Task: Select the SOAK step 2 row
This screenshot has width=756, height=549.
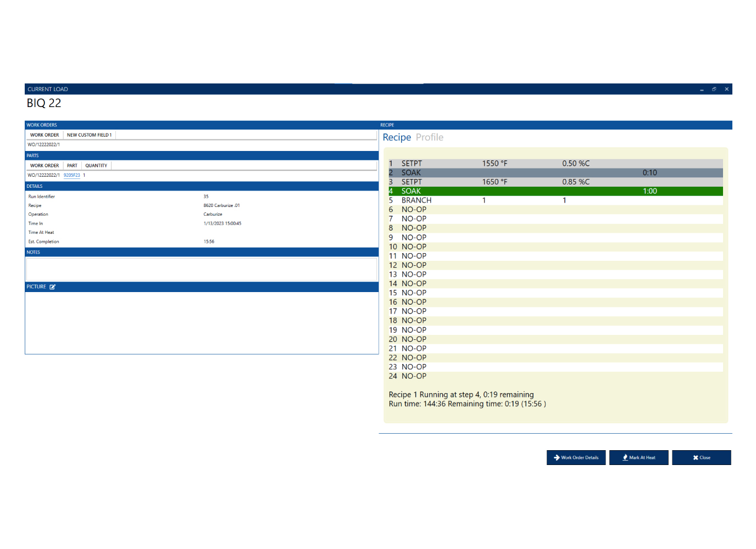Action: tap(549, 172)
